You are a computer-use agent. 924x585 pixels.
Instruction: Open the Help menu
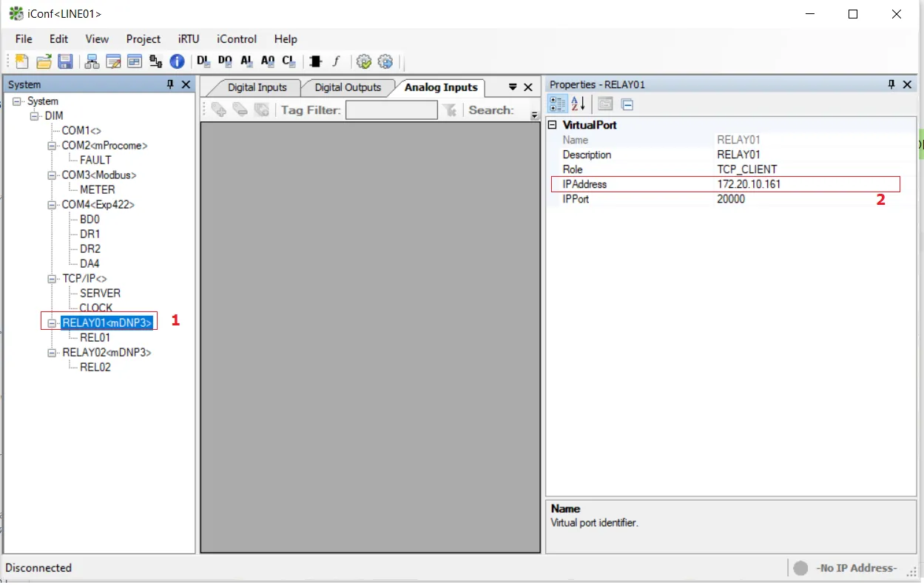pos(286,39)
